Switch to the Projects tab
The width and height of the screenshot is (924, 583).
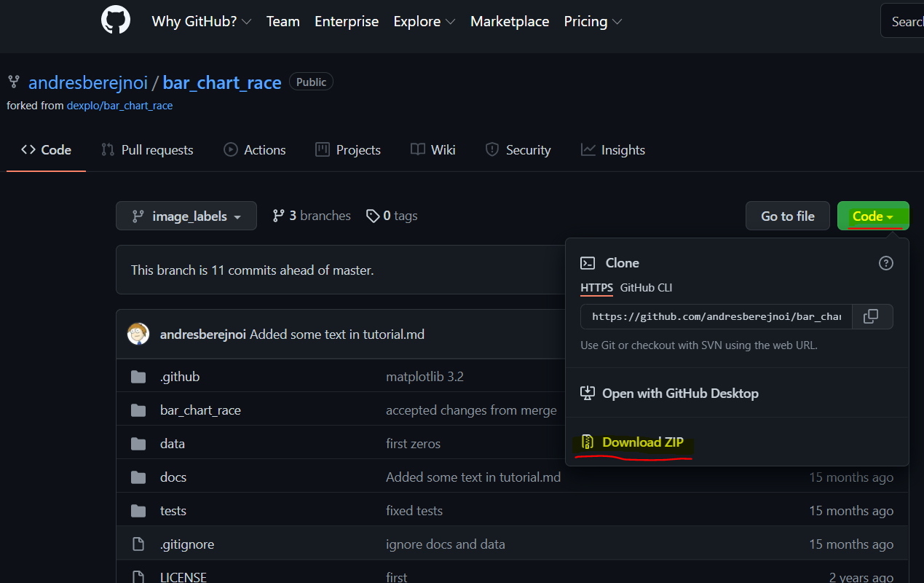tap(348, 150)
